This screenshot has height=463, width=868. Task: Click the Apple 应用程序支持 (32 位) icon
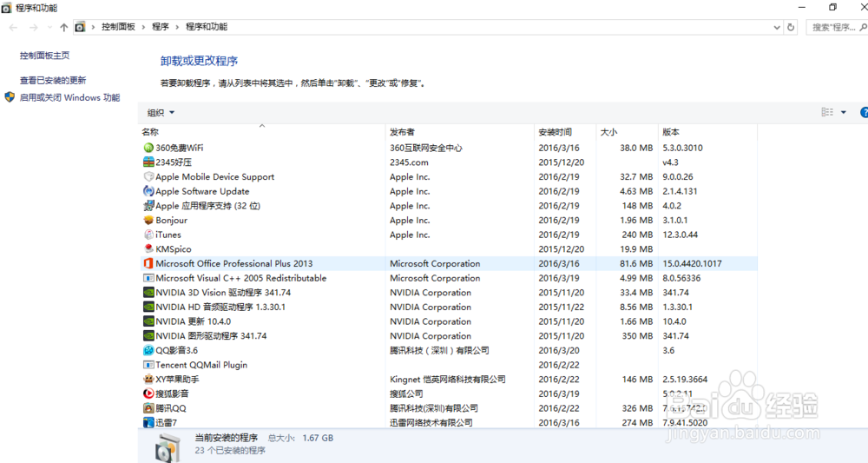[148, 206]
